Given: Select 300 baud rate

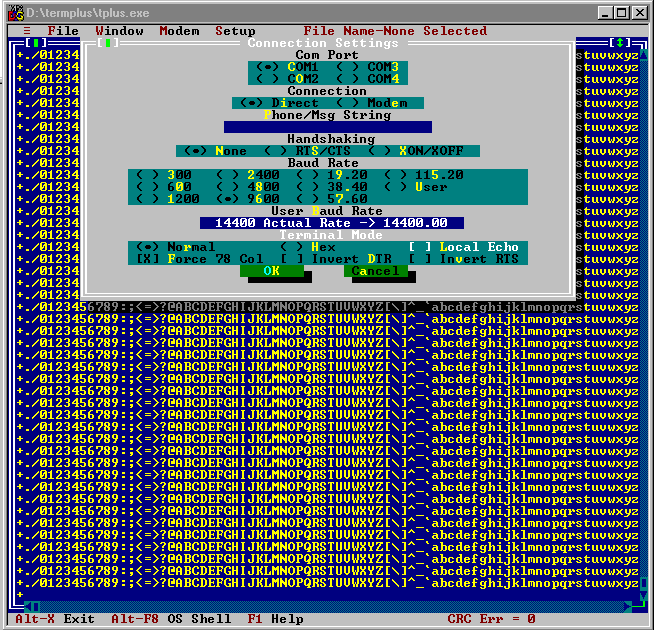Looking at the screenshot, I should (164, 175).
